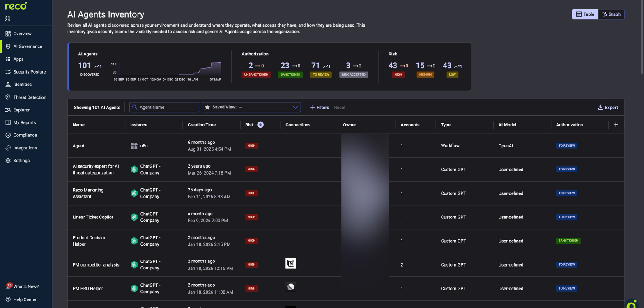This screenshot has width=644, height=308.
Task: Click the Threat Detection shield icon
Action: click(8, 97)
